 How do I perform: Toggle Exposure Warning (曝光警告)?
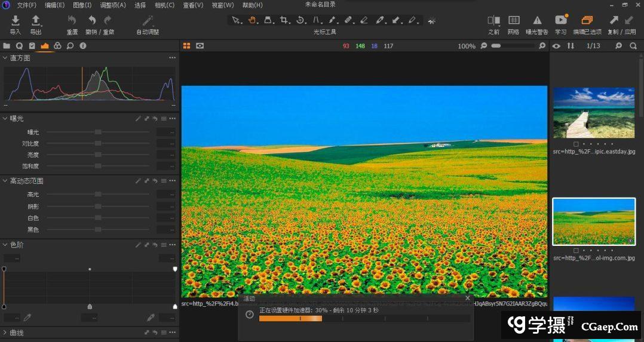(x=537, y=21)
